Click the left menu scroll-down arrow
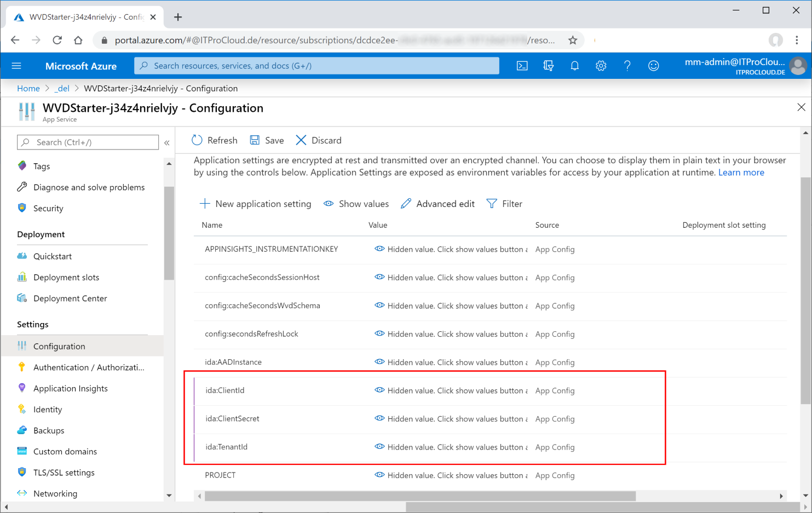 pyautogui.click(x=169, y=495)
